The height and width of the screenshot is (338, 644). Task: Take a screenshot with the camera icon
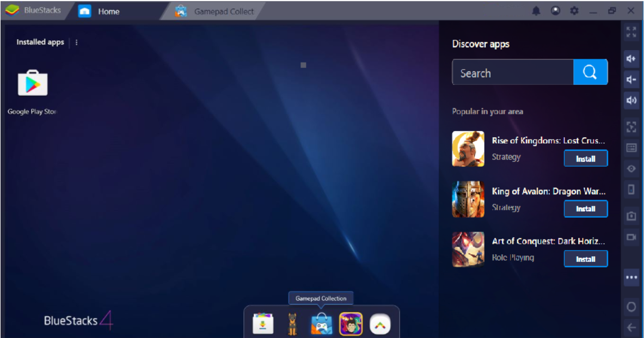pyautogui.click(x=631, y=216)
